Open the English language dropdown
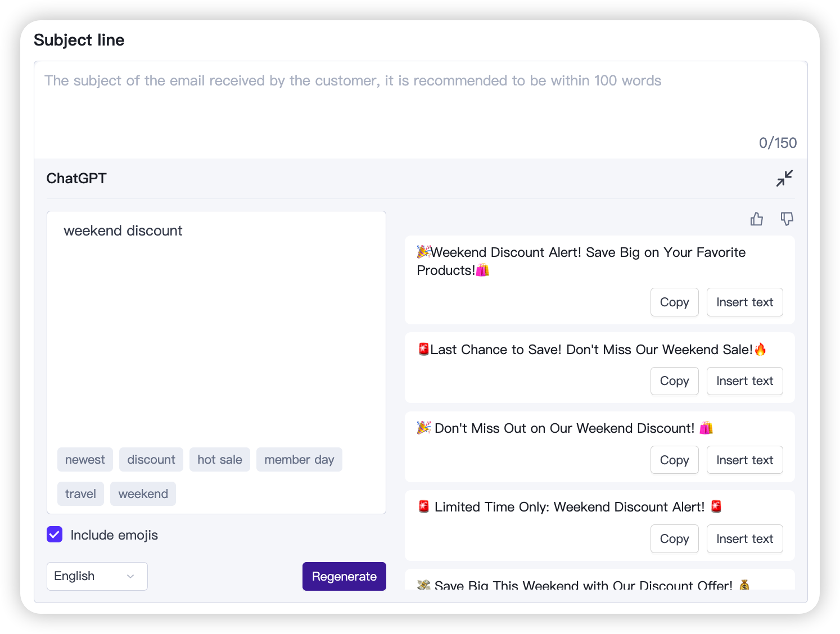This screenshot has width=840, height=634. coord(97,576)
